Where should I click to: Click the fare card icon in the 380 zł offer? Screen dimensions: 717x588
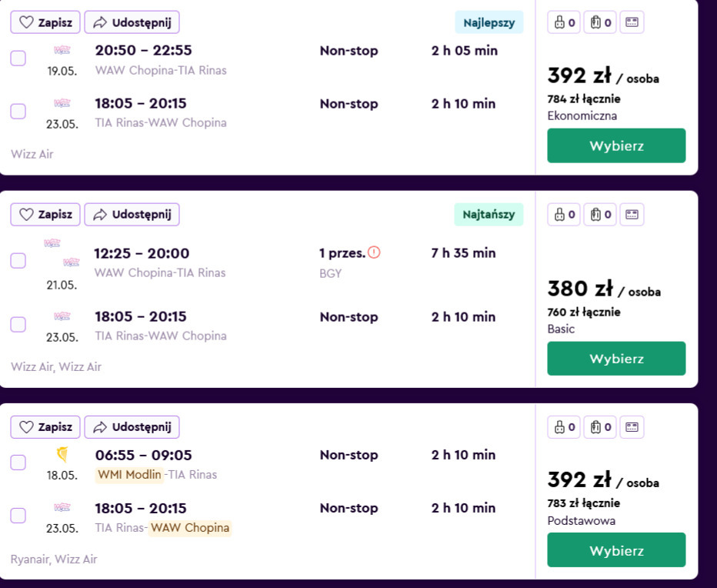[632, 215]
